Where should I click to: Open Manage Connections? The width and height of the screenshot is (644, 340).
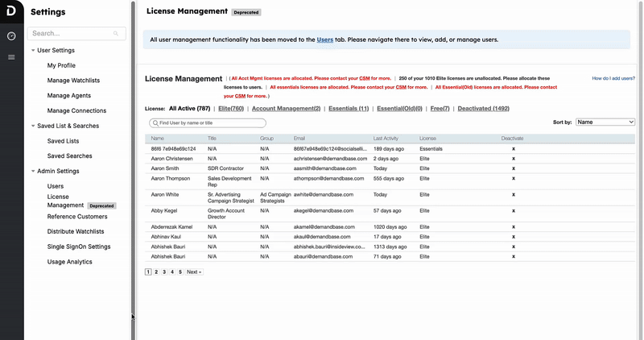click(x=76, y=110)
